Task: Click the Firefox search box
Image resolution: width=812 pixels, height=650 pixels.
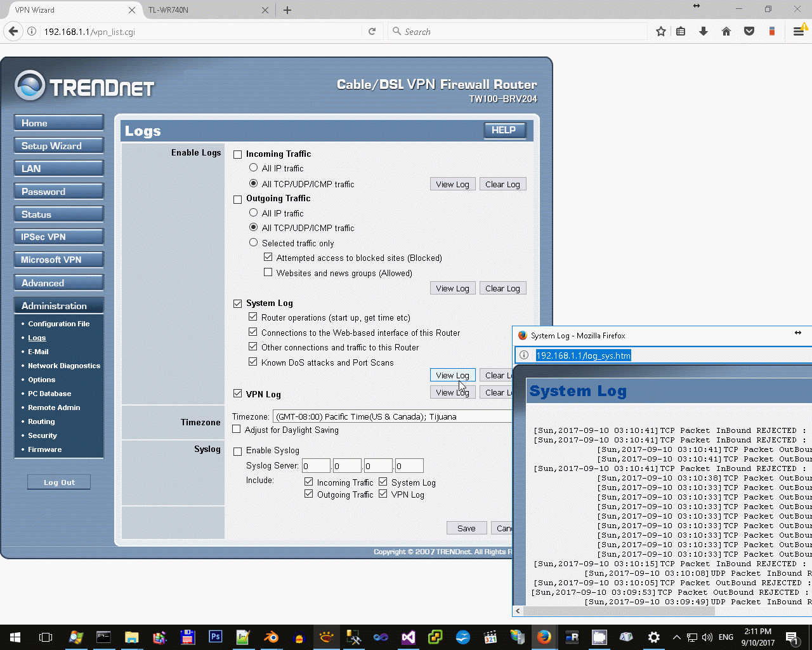Action: pyautogui.click(x=518, y=31)
